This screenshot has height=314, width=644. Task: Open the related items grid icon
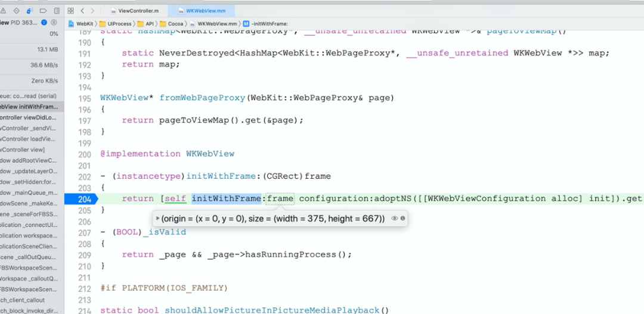(70, 11)
